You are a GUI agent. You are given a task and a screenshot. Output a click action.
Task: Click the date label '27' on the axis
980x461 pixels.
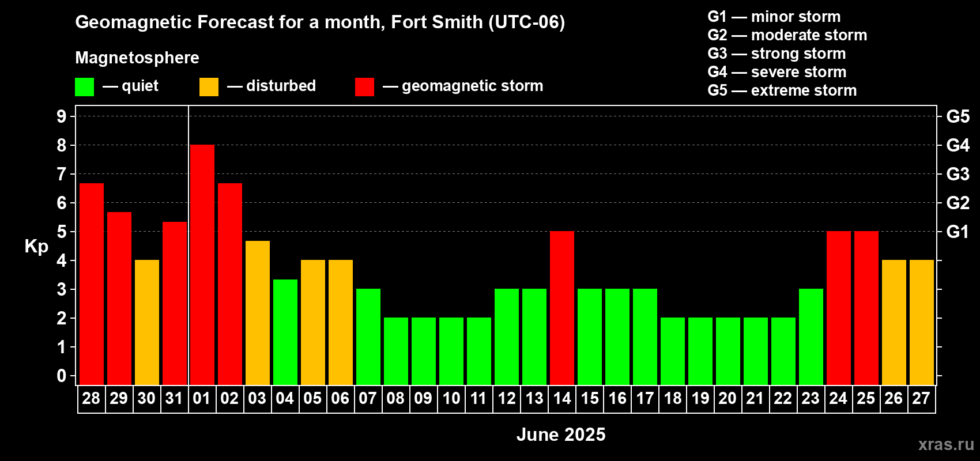921,399
